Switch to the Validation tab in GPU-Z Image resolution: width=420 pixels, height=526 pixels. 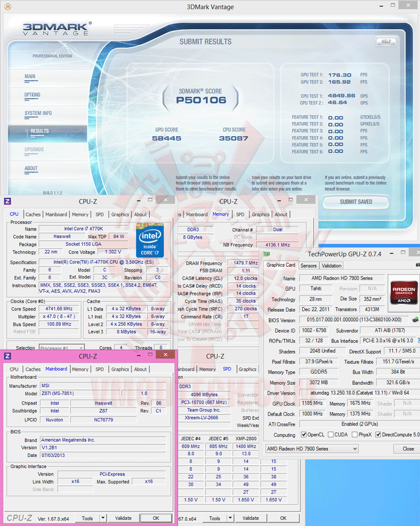coord(331,266)
